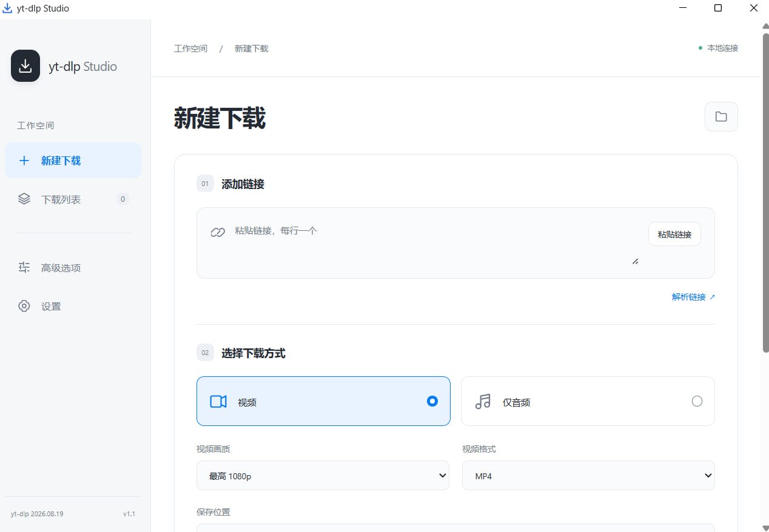Click the scrollbar up arrow
Viewport: 769px width, 532px height.
click(x=765, y=25)
